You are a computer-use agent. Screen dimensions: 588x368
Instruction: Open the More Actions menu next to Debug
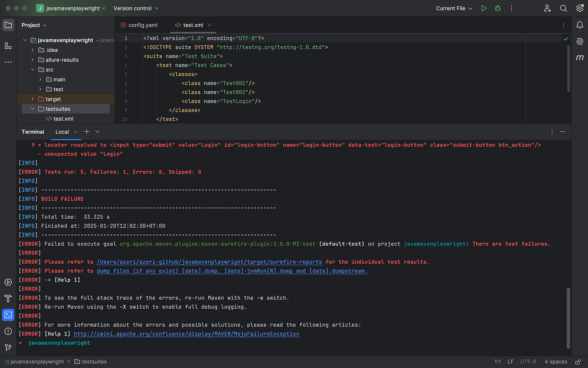pos(512,8)
